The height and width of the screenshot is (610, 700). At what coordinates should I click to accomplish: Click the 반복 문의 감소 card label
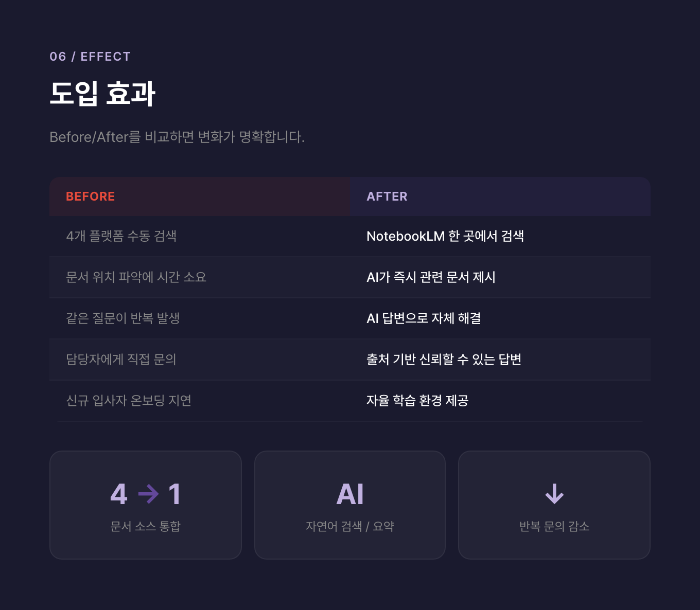(554, 526)
